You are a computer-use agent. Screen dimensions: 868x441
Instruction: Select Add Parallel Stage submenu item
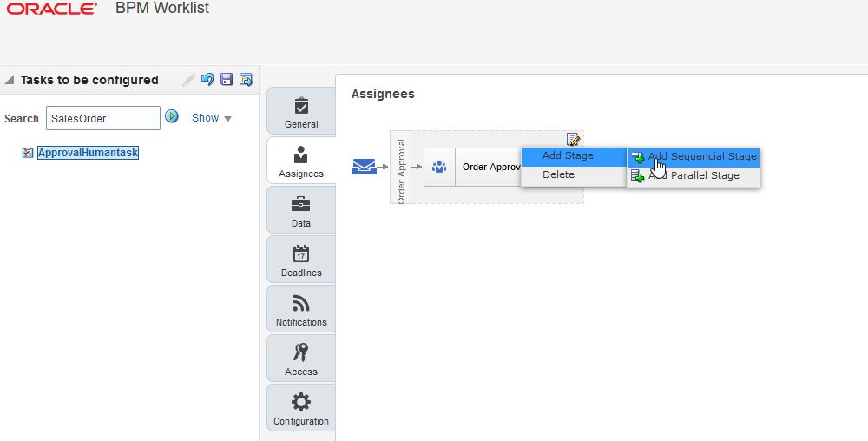[694, 175]
